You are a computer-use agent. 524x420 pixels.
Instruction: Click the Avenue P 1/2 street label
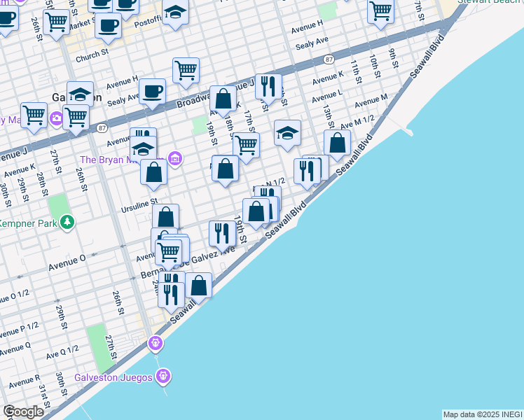coord(20,330)
